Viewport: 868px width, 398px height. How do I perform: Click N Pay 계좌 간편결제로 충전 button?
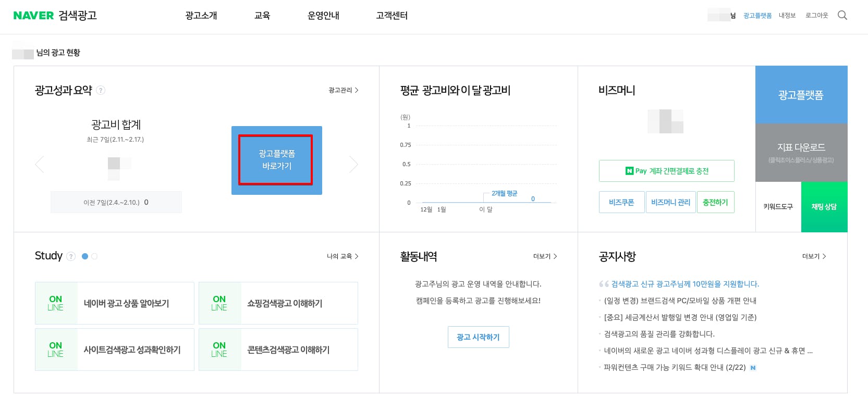click(x=667, y=171)
